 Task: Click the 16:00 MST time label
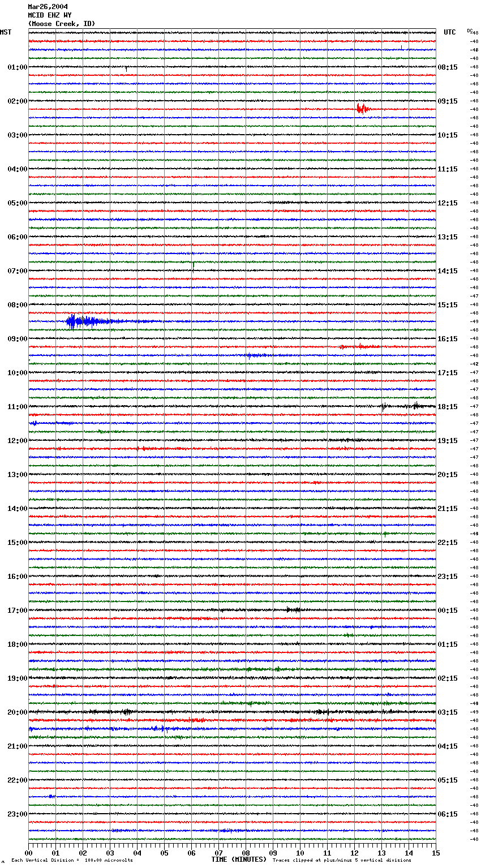[x=18, y=577]
